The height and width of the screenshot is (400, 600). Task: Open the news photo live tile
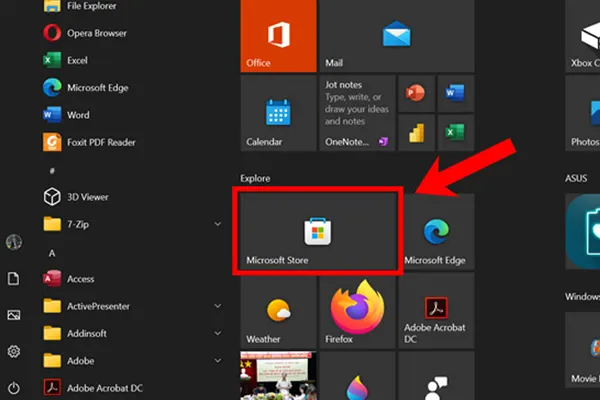pyautogui.click(x=278, y=376)
